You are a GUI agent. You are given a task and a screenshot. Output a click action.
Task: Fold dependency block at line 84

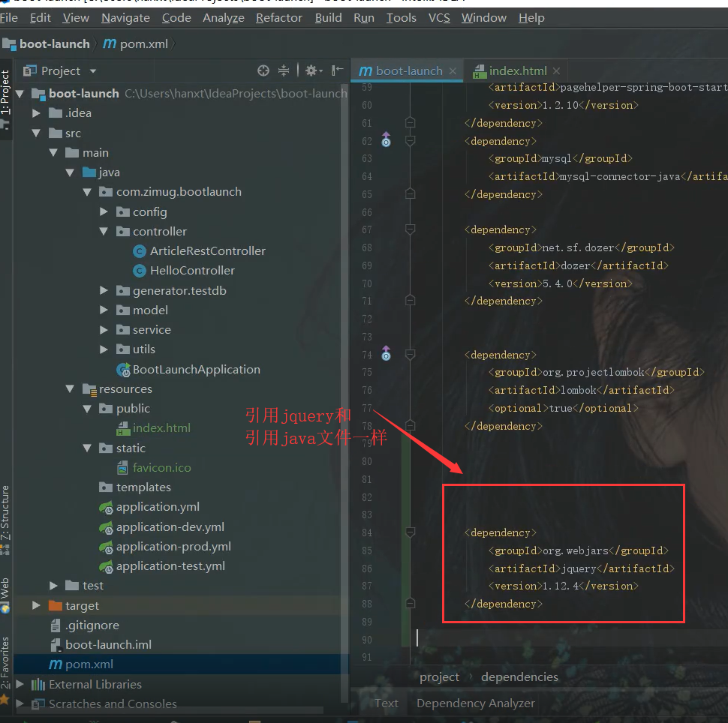point(410,532)
